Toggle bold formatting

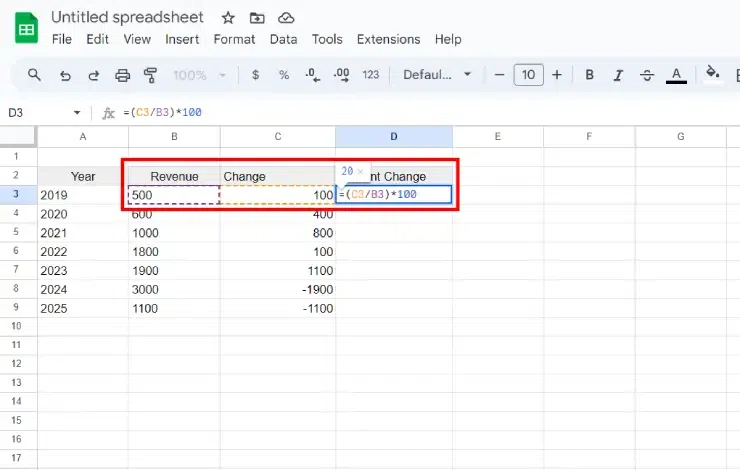tap(589, 75)
